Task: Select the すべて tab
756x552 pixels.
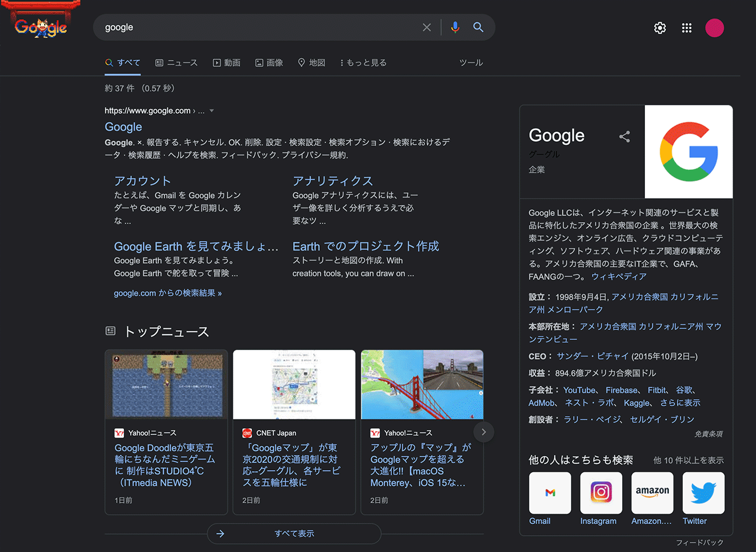Action: pyautogui.click(x=123, y=63)
